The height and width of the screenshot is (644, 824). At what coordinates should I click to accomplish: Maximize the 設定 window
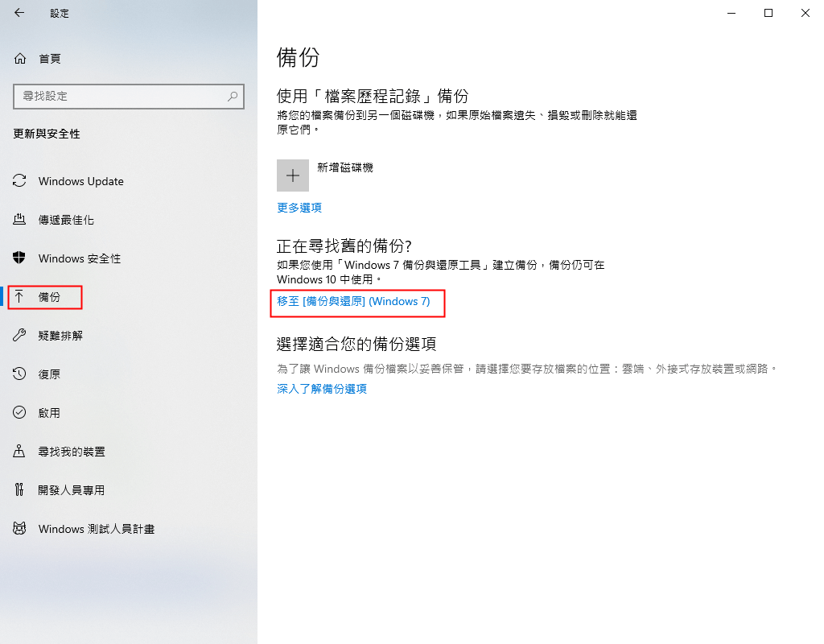768,13
